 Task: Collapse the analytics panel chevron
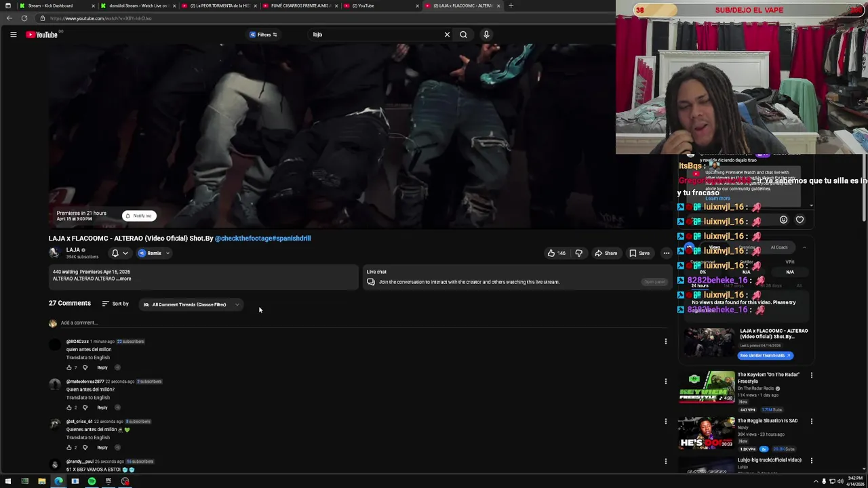(804, 247)
